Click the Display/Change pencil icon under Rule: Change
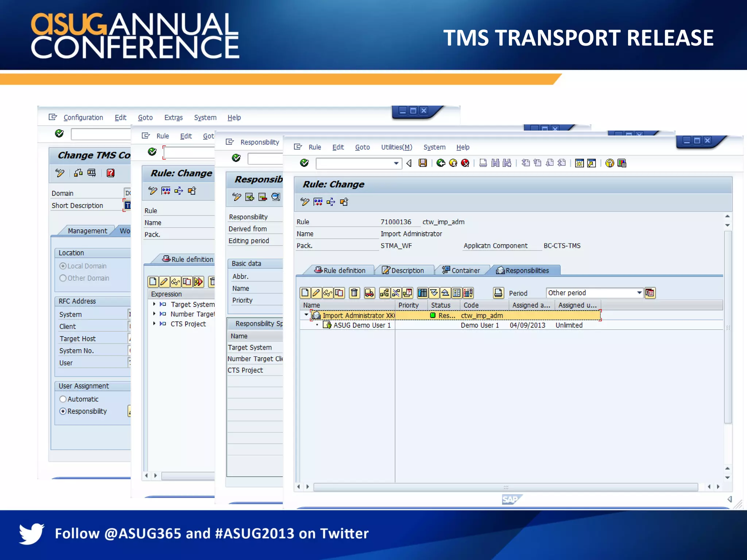 pos(305,202)
